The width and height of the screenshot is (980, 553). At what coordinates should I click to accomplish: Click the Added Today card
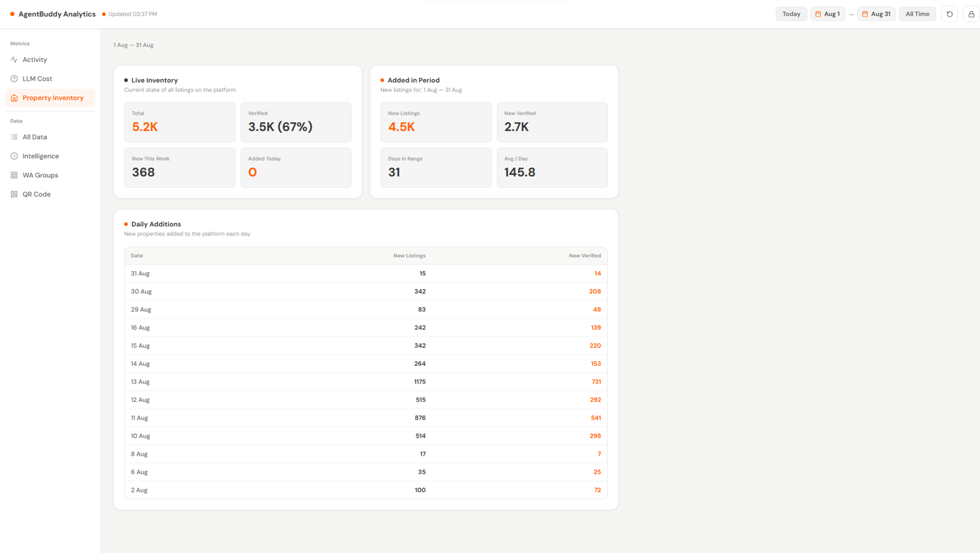(x=296, y=167)
